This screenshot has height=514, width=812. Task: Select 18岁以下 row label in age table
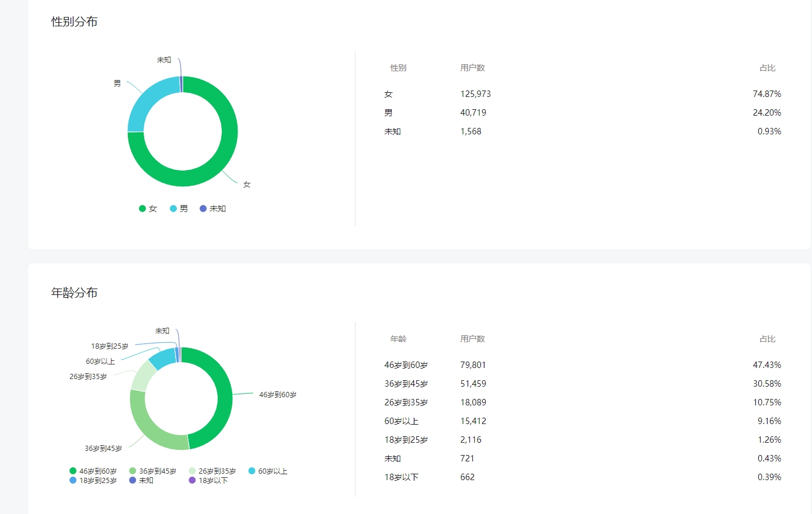pyautogui.click(x=401, y=477)
